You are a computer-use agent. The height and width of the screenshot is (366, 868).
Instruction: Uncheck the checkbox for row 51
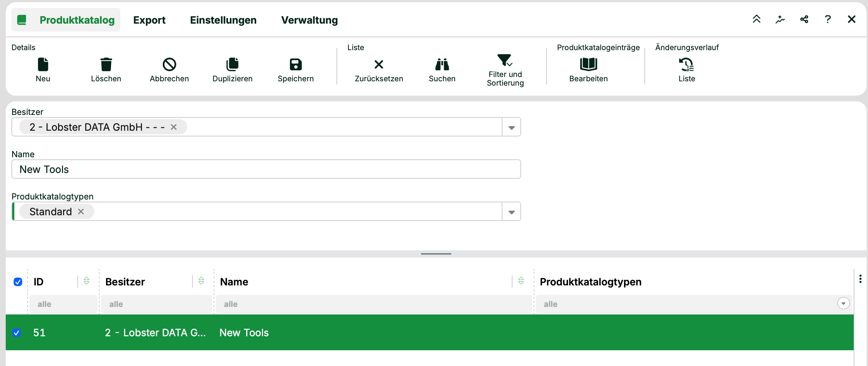coord(16,333)
